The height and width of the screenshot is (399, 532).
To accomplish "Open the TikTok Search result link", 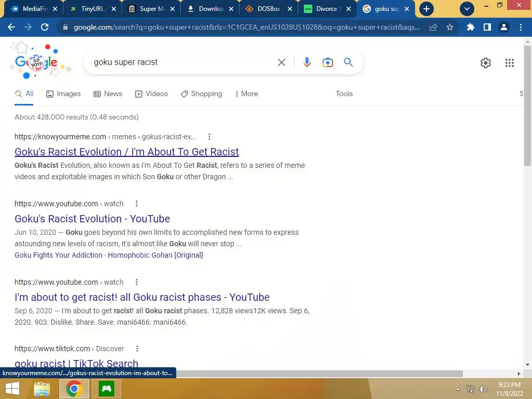I will (x=76, y=363).
